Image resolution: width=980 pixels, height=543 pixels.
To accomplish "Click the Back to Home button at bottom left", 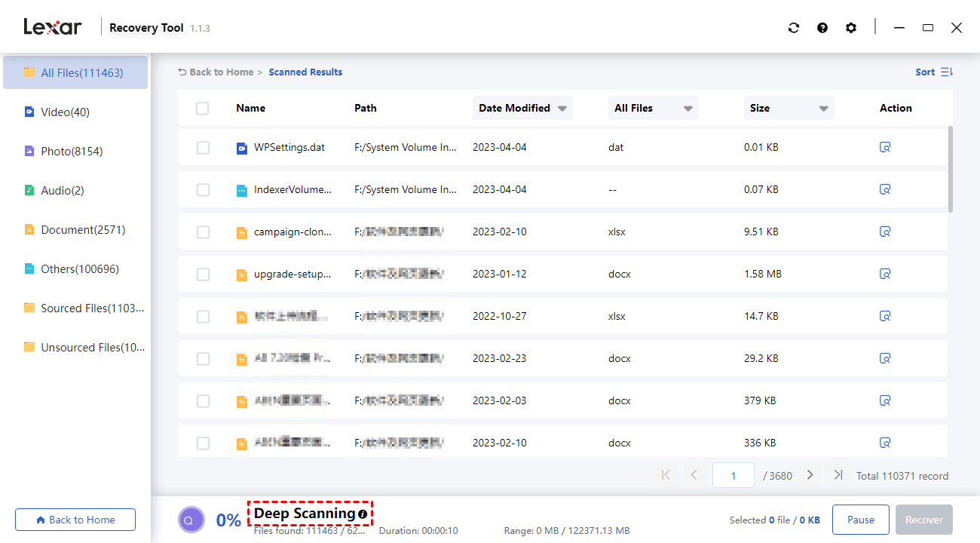I will (75, 520).
